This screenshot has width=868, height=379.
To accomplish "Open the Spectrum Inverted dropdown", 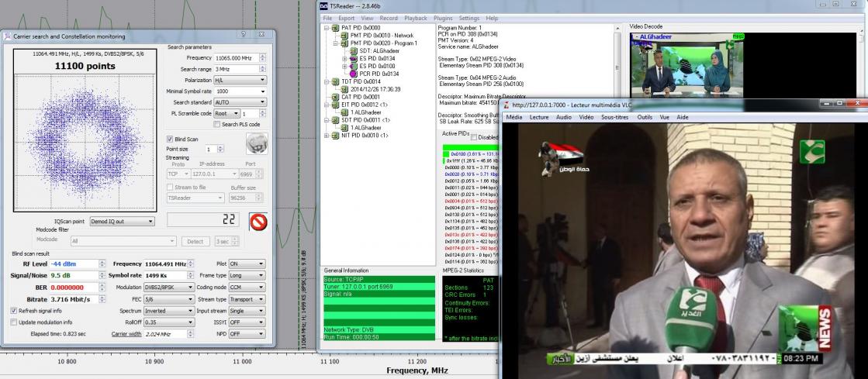I will point(169,311).
